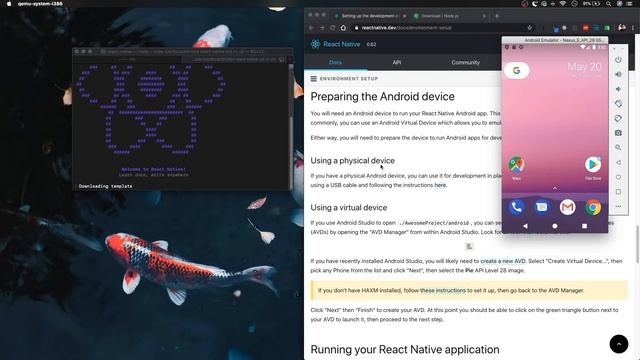Click the browser back arrow
The width and height of the screenshot is (640, 360).
coord(311,28)
